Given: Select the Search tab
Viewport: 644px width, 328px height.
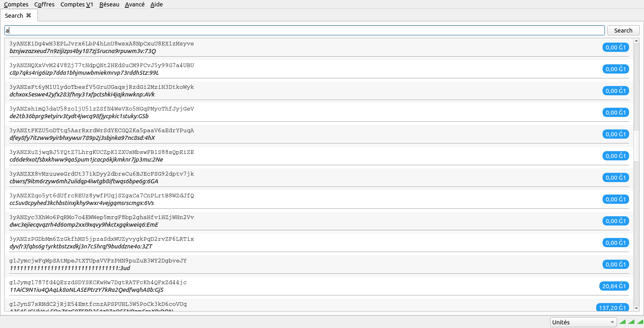Looking at the screenshot, I should click(x=14, y=16).
